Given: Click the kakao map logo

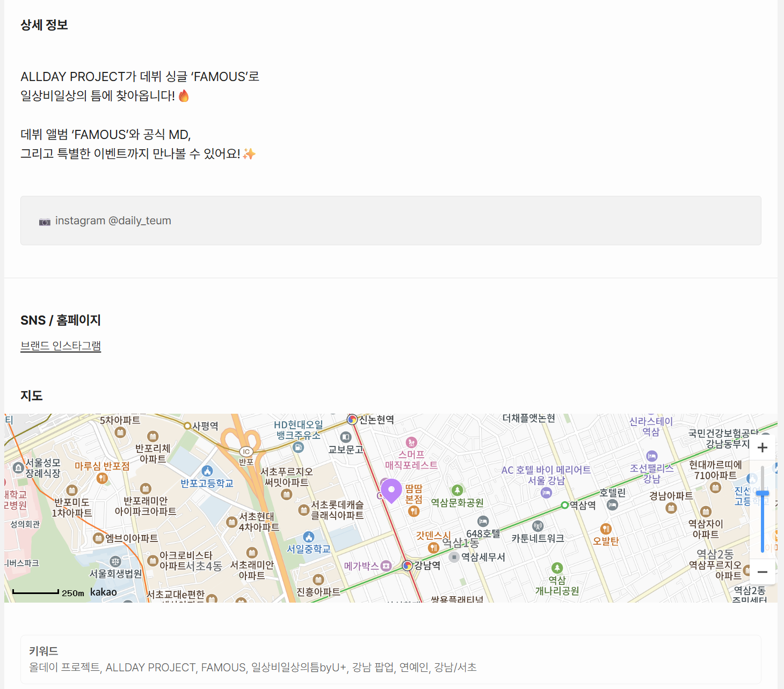Looking at the screenshot, I should (104, 592).
